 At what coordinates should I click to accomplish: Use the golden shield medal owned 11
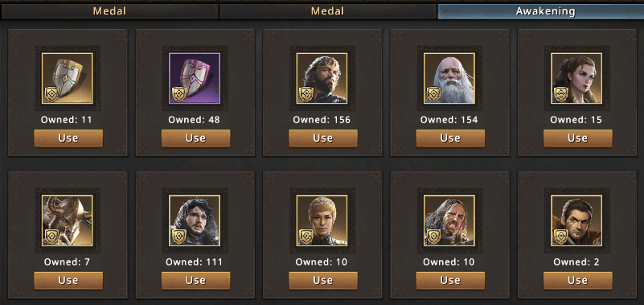click(x=68, y=138)
